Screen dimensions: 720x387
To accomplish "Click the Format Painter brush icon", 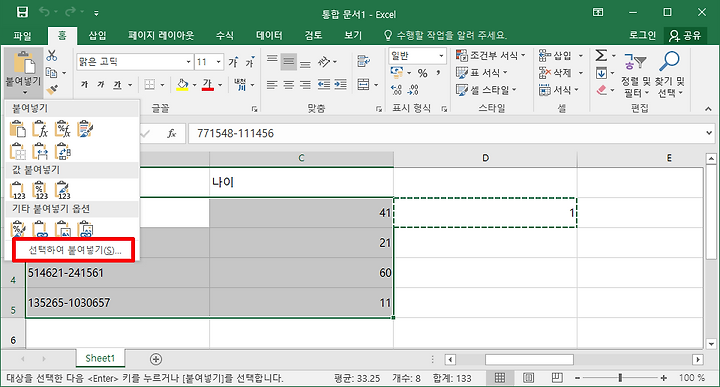I will 52,90.
